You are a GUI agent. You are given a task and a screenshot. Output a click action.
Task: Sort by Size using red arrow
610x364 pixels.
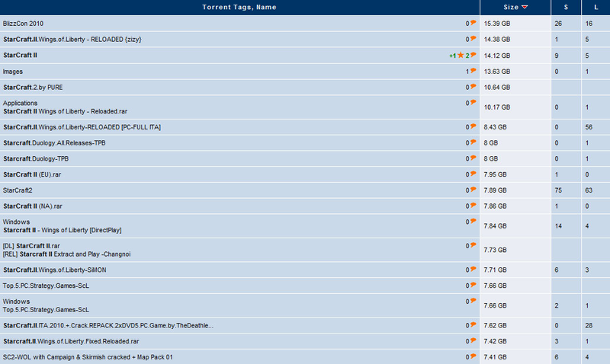pos(525,8)
